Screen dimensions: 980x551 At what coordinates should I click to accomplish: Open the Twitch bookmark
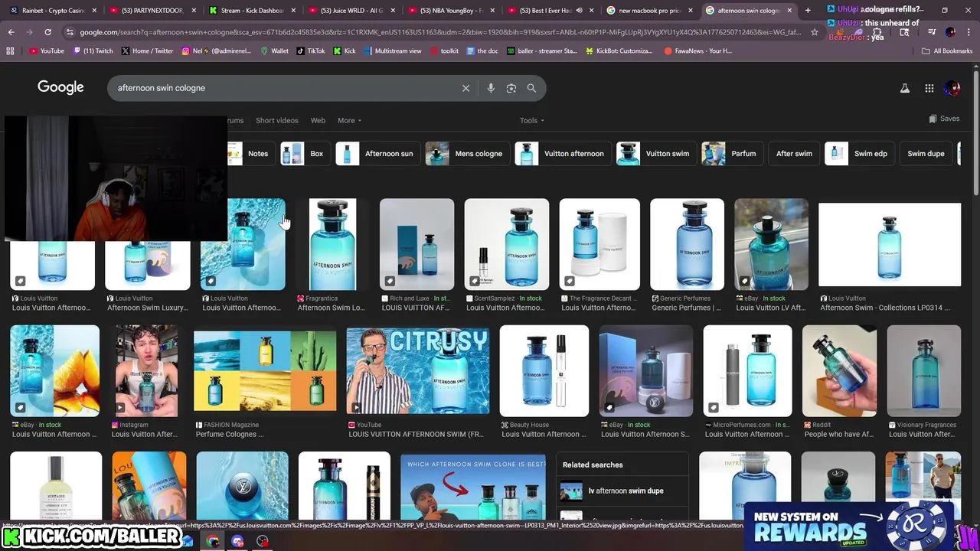coord(93,51)
